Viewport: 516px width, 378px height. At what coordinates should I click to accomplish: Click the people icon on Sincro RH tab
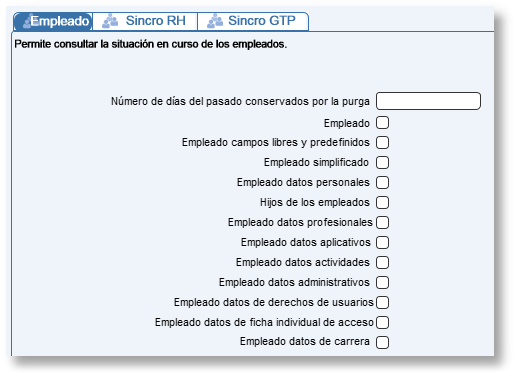coord(110,21)
